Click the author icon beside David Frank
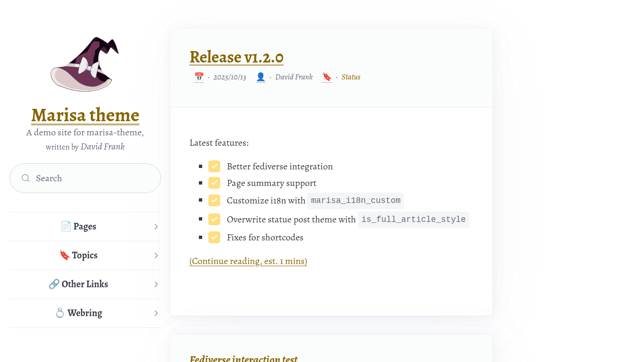Viewport: 644px width, 362px height. click(x=260, y=77)
